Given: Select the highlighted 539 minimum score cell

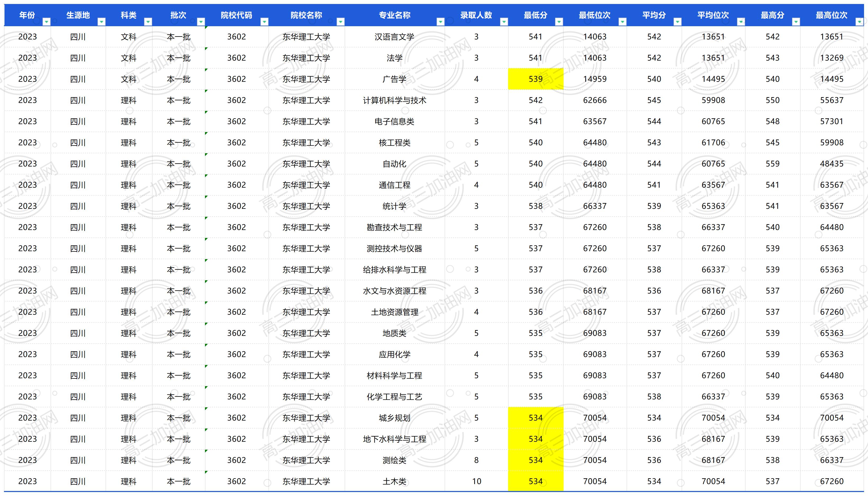Looking at the screenshot, I should (536, 79).
